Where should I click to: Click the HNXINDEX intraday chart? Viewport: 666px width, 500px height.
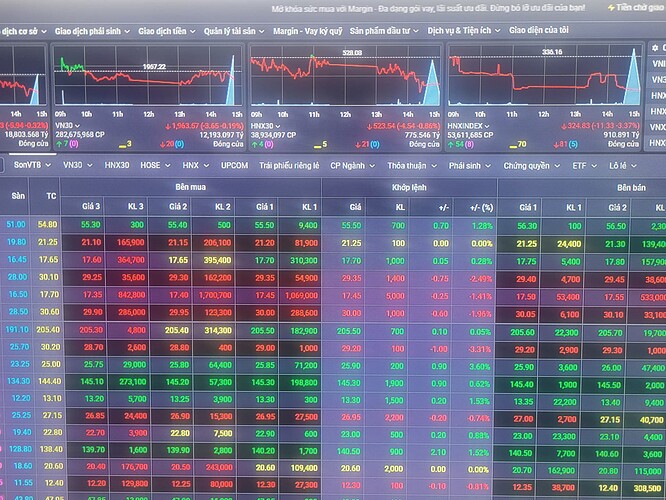(x=545, y=75)
